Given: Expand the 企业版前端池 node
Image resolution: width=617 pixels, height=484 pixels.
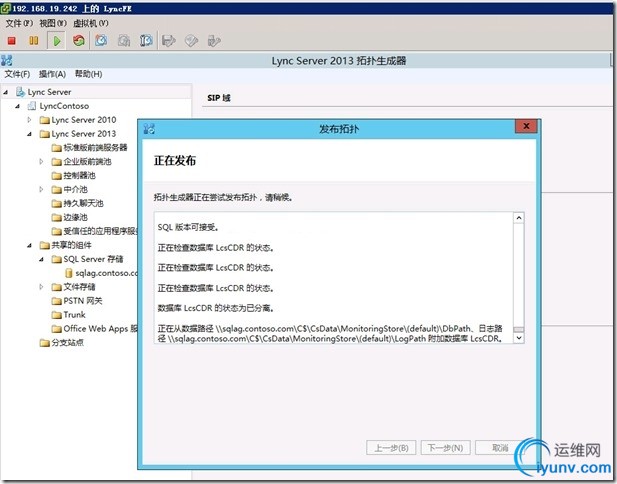Looking at the screenshot, I should (x=41, y=162).
